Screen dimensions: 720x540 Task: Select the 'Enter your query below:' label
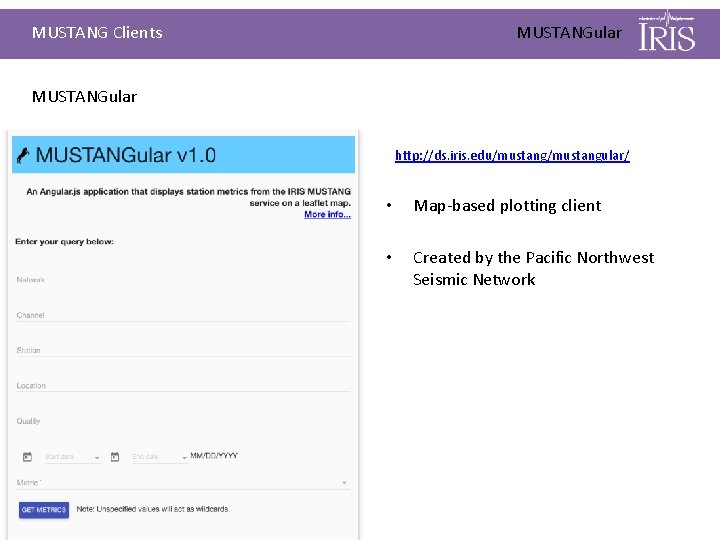64,242
